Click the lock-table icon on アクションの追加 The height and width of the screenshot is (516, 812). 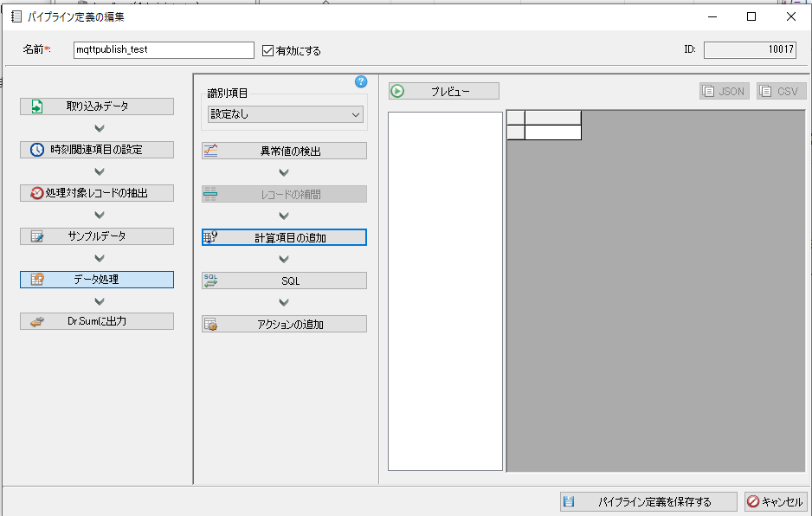pos(210,325)
